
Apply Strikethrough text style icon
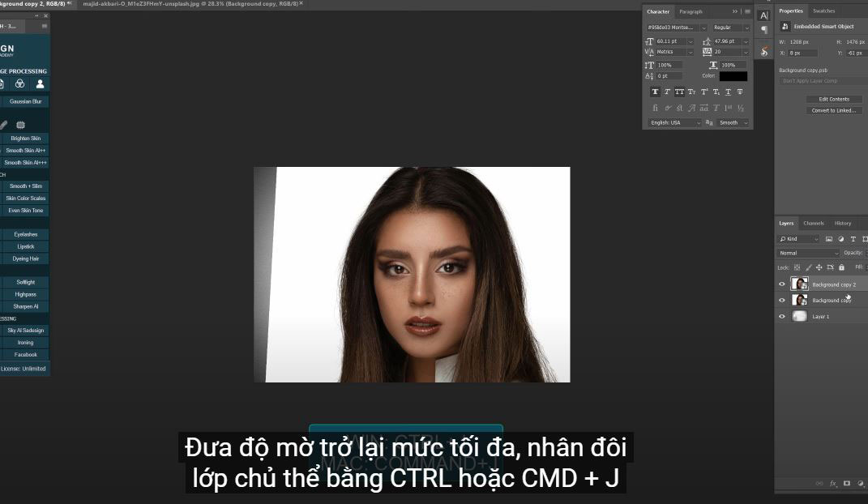click(x=740, y=92)
